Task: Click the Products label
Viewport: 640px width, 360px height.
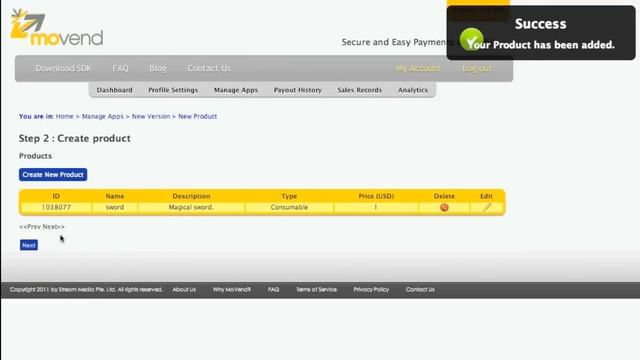Action: [36, 156]
